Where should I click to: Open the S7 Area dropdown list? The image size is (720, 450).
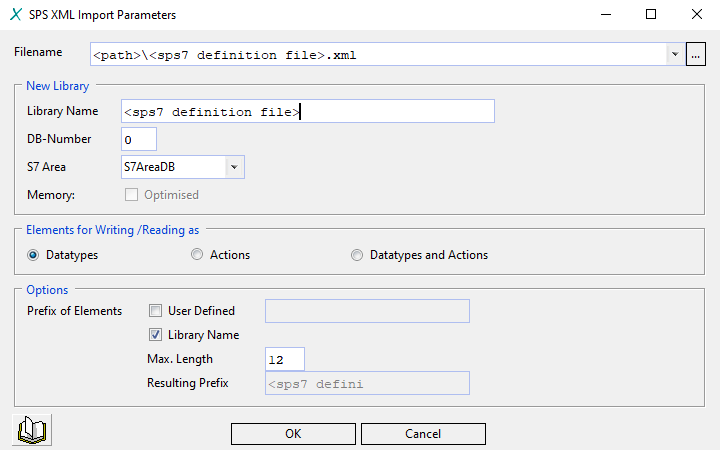tap(233, 167)
